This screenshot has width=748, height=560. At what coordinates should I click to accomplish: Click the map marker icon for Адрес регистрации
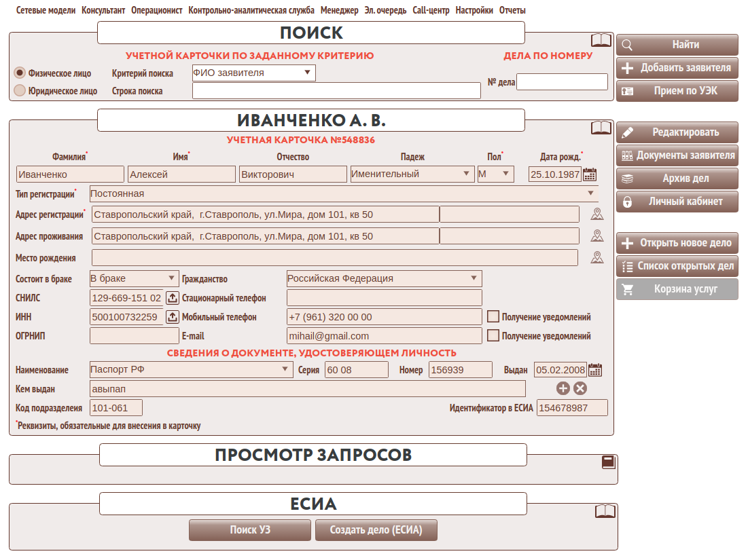click(597, 215)
